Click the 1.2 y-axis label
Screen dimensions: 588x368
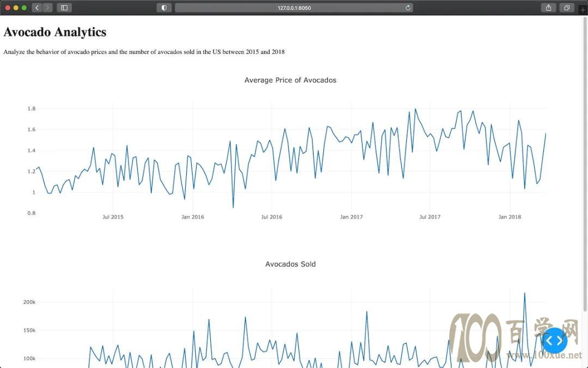32,171
